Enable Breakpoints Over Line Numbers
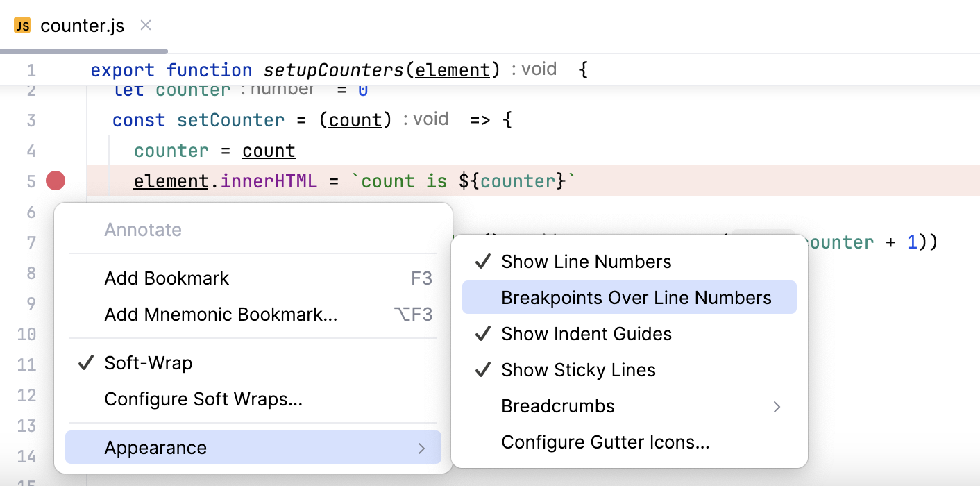 (636, 297)
